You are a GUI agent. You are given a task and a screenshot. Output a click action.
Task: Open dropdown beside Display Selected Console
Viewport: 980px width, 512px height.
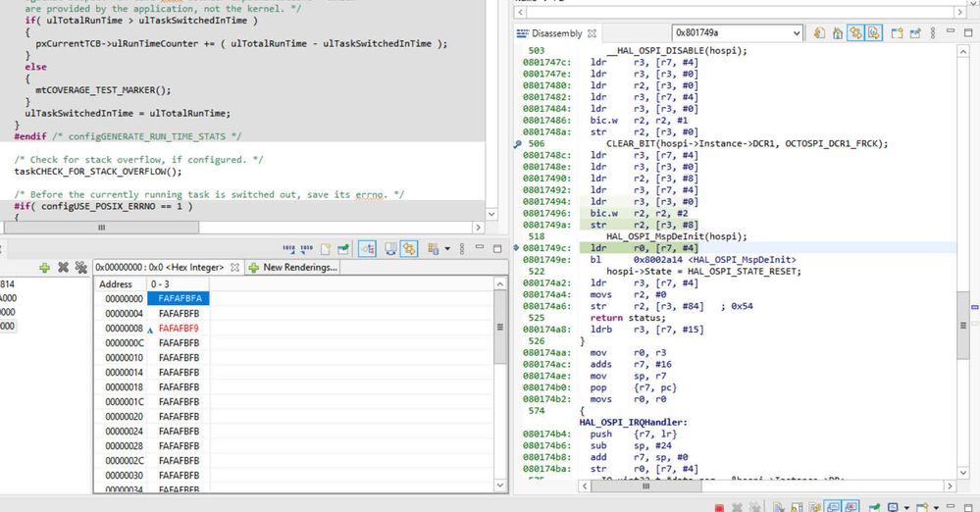pyautogui.click(x=906, y=508)
